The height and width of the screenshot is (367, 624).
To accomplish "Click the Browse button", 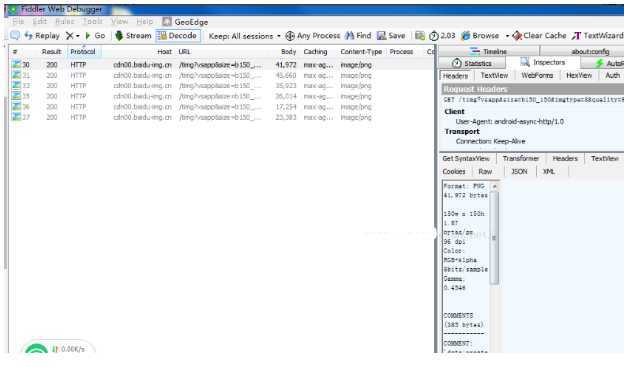I will [480, 36].
